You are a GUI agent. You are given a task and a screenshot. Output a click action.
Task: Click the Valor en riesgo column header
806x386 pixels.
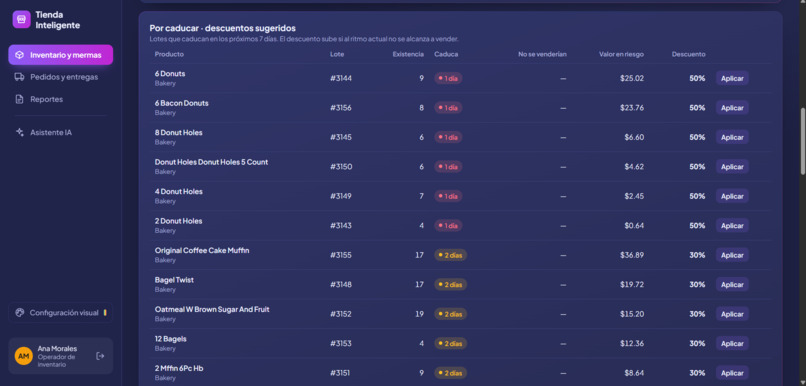621,54
